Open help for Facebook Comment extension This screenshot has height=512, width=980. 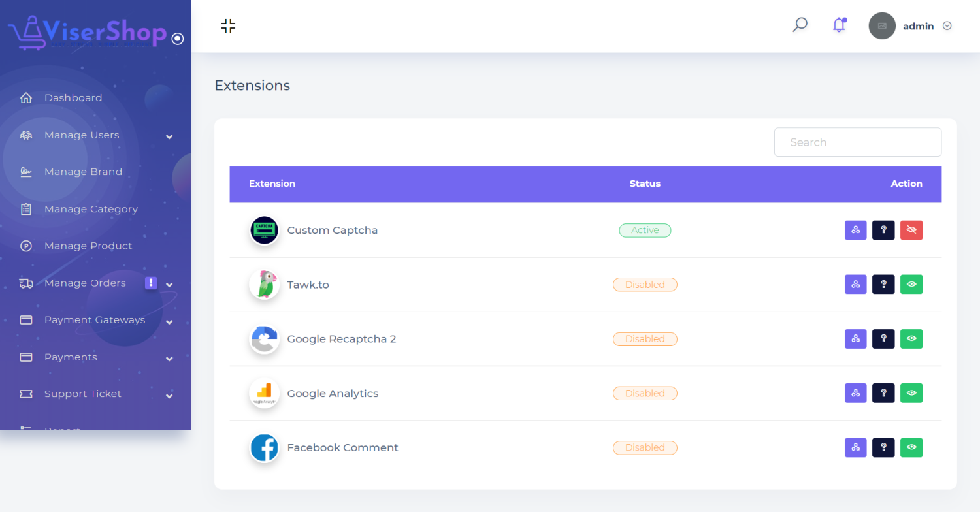coord(883,447)
